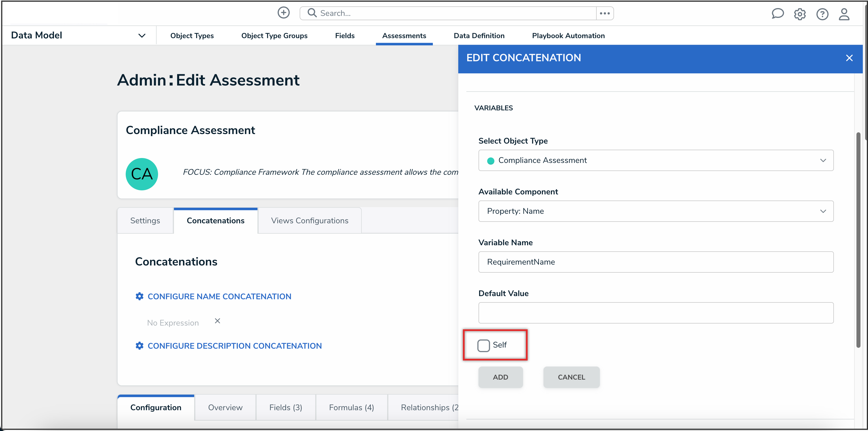Open the Available Component dropdown
Viewport: 868px width, 431px height.
[x=656, y=211]
